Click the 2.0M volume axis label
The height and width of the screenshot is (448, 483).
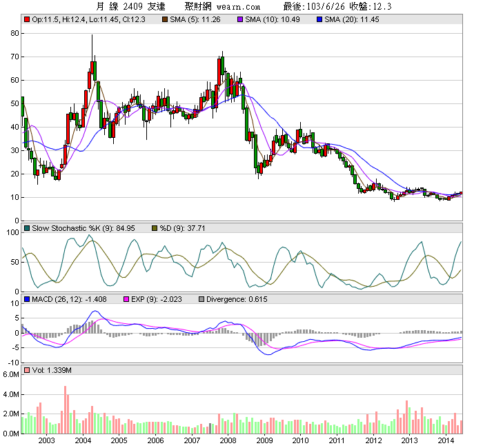tap(11, 414)
